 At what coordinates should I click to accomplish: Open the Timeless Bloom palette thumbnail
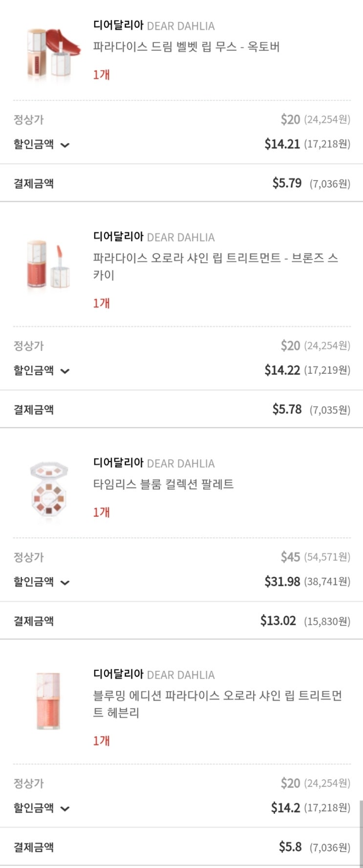(47, 491)
